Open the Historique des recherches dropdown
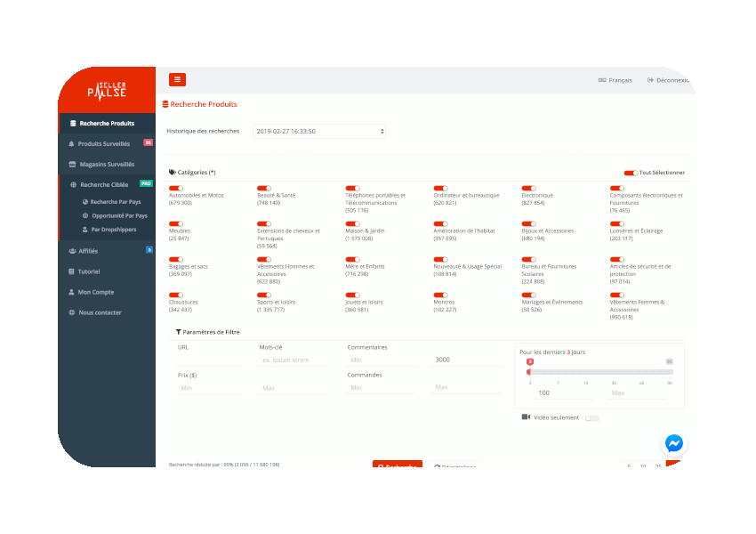The height and width of the screenshot is (534, 756). [319, 131]
